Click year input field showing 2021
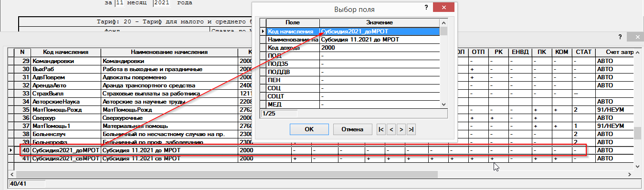 pyautogui.click(x=161, y=3)
